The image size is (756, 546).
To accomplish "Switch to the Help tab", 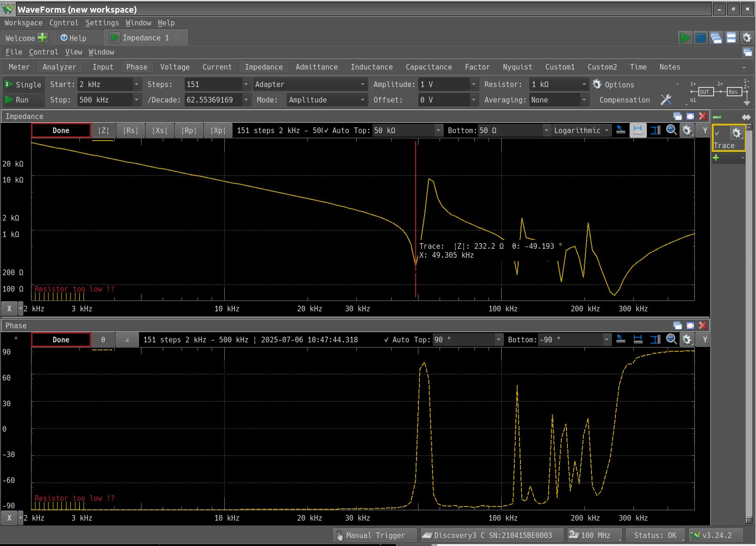I will tap(74, 38).
